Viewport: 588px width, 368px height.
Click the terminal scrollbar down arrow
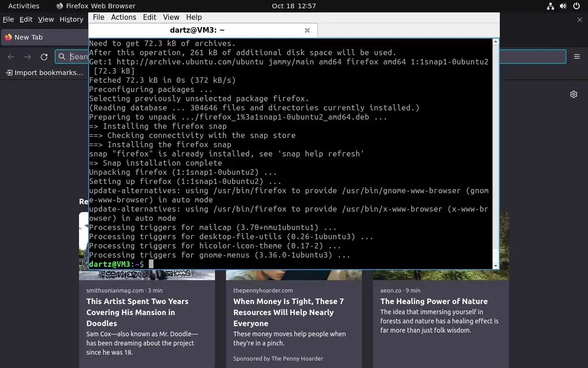point(495,266)
